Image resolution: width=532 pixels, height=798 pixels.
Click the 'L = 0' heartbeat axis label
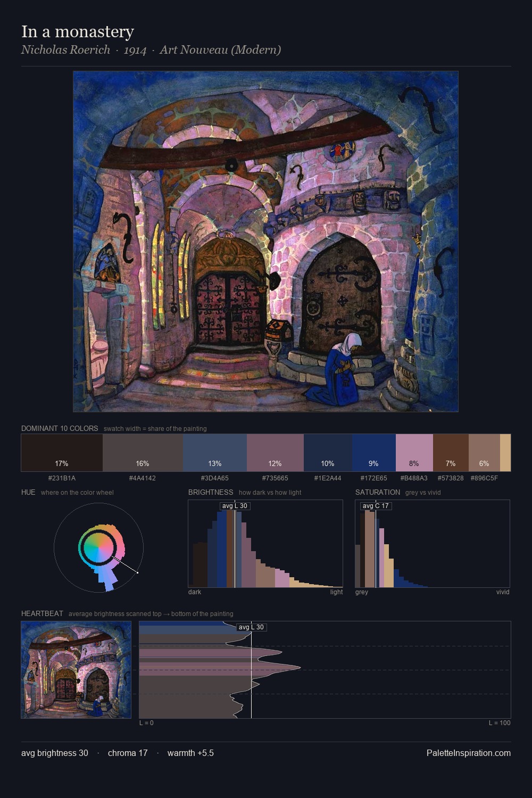pos(146,722)
